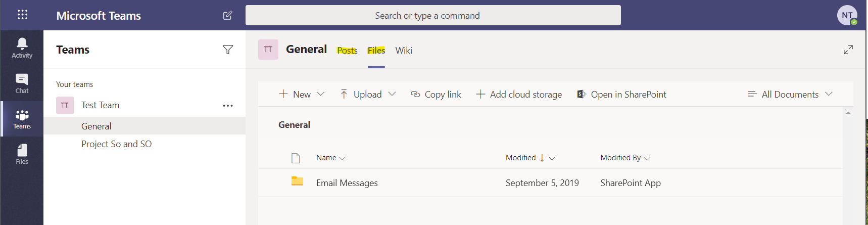868x225 pixels.
Task: Click the Copy link button
Action: [x=436, y=94]
